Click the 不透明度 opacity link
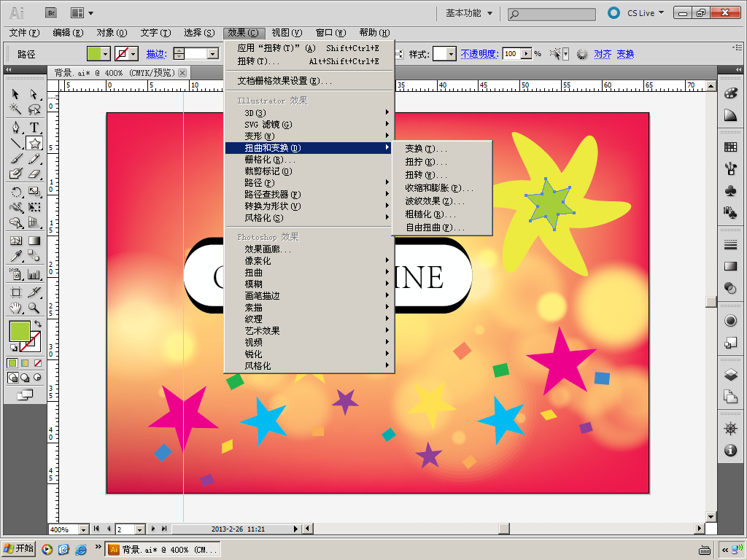747x560 pixels. coord(479,54)
